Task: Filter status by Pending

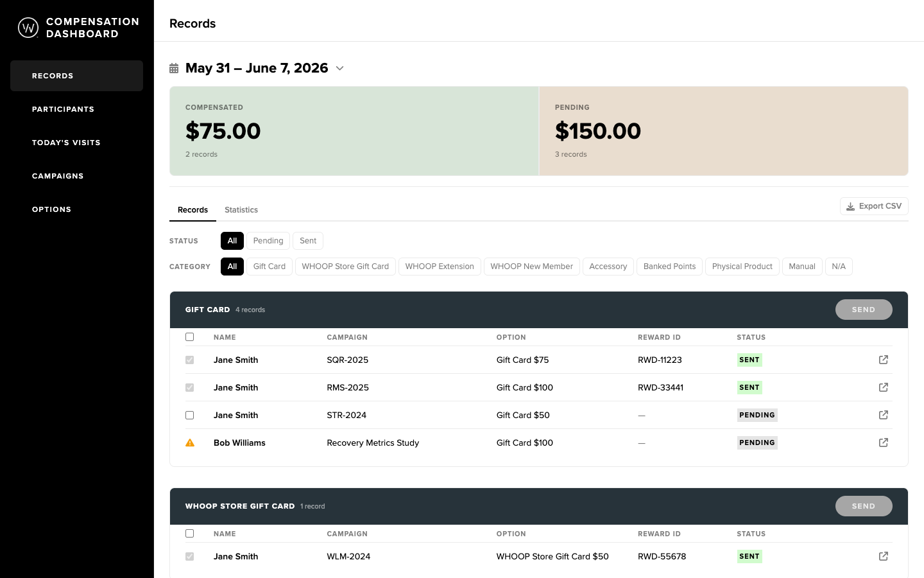Action: coord(268,241)
